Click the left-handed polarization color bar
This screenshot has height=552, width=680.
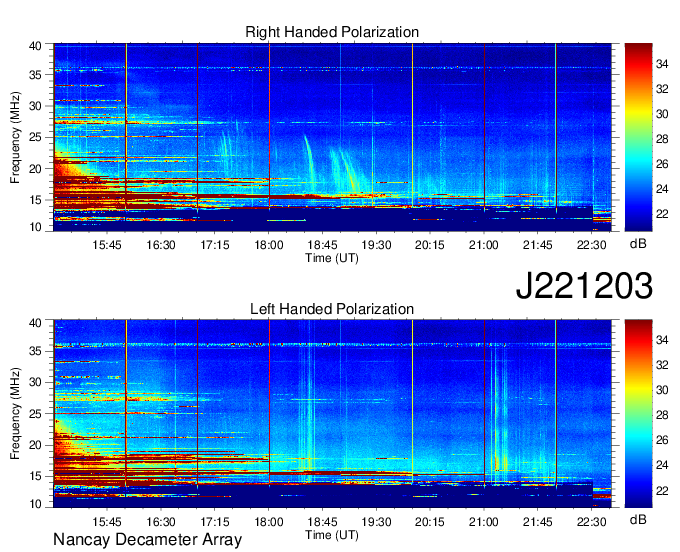638,413
